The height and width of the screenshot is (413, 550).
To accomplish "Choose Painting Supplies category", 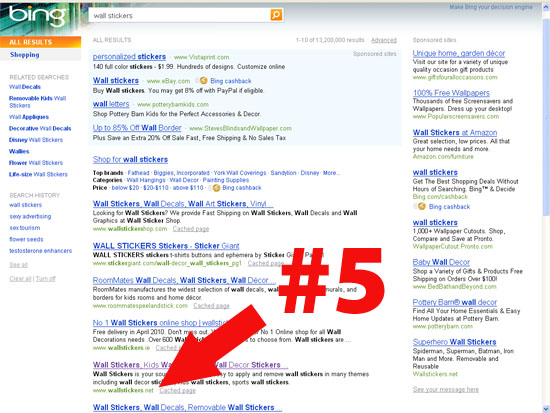I will (x=226, y=180).
